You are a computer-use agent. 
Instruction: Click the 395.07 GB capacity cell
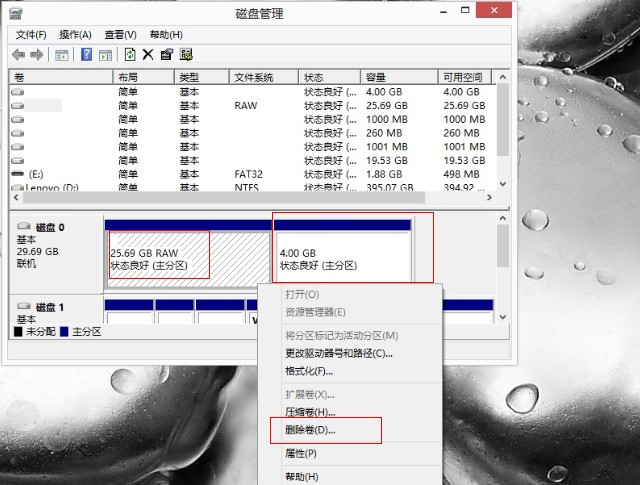coord(389,188)
